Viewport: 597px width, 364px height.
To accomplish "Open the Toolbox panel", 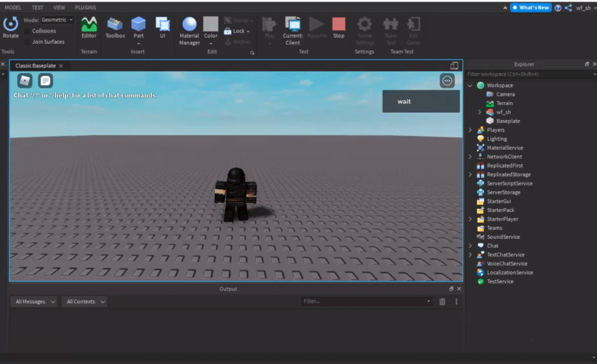I will [x=115, y=27].
